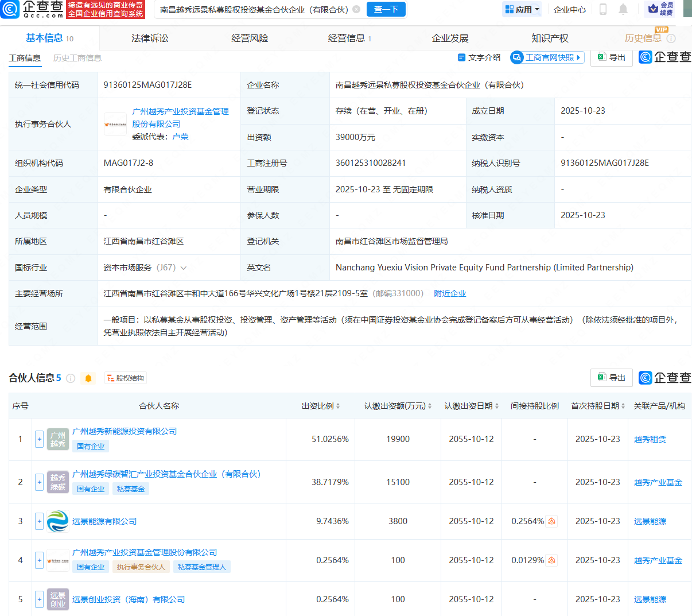
Task: Open 远景能源有限公司 logo thumbnail
Action: (57, 521)
